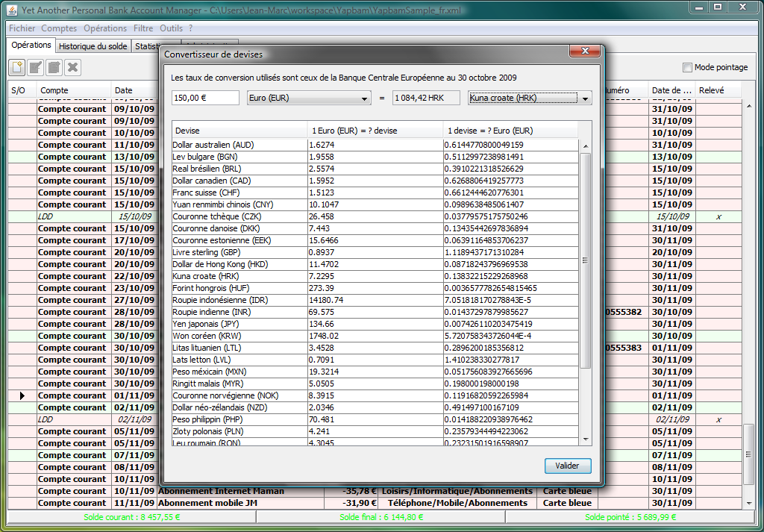Open the Outils menu
This screenshot has height=532, width=764.
point(171,28)
